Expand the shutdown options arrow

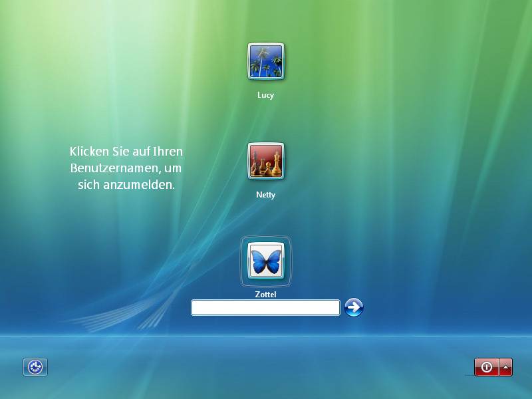[506, 367]
